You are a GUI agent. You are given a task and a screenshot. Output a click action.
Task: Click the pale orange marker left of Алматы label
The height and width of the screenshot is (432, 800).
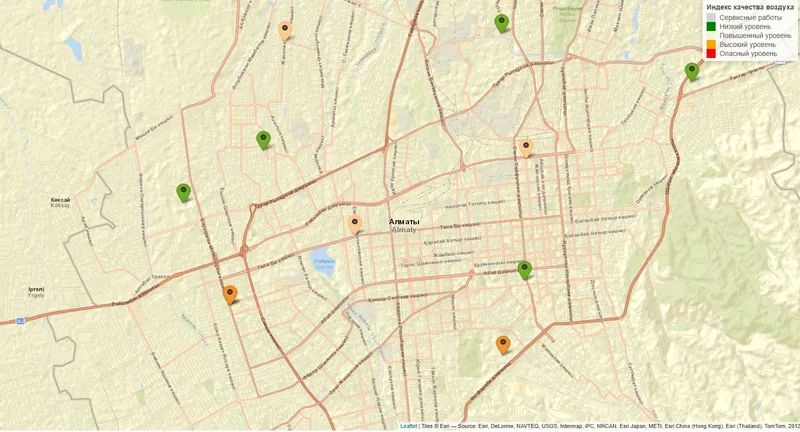coord(354,223)
